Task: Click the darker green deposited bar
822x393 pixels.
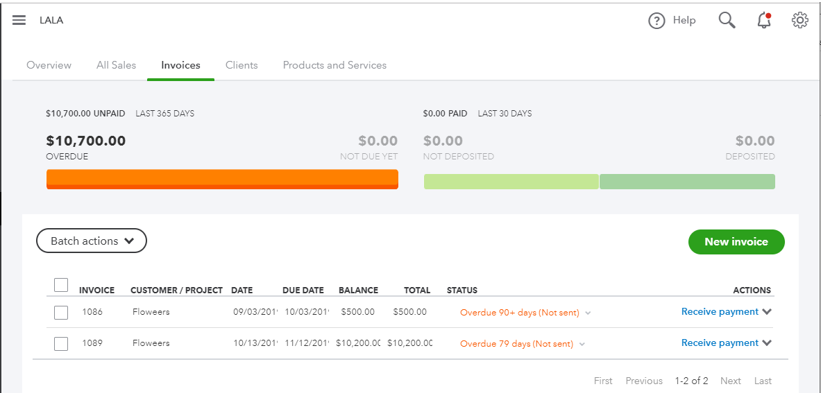Action: pyautogui.click(x=687, y=181)
